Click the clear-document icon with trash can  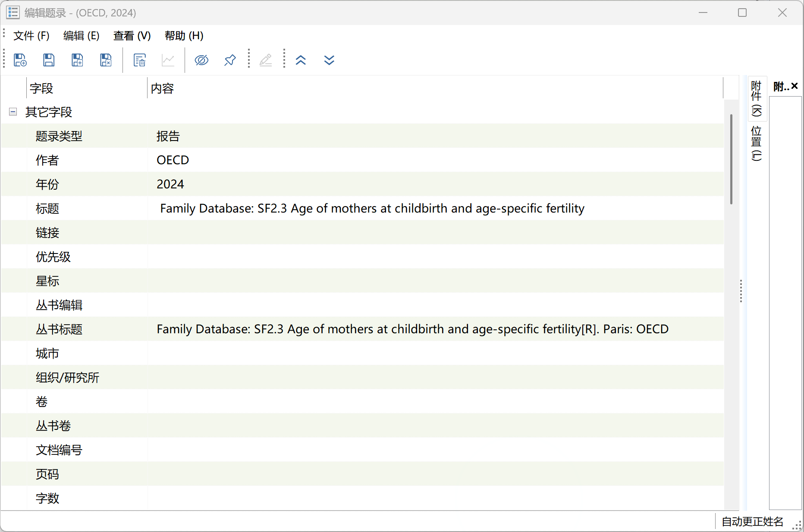point(139,60)
